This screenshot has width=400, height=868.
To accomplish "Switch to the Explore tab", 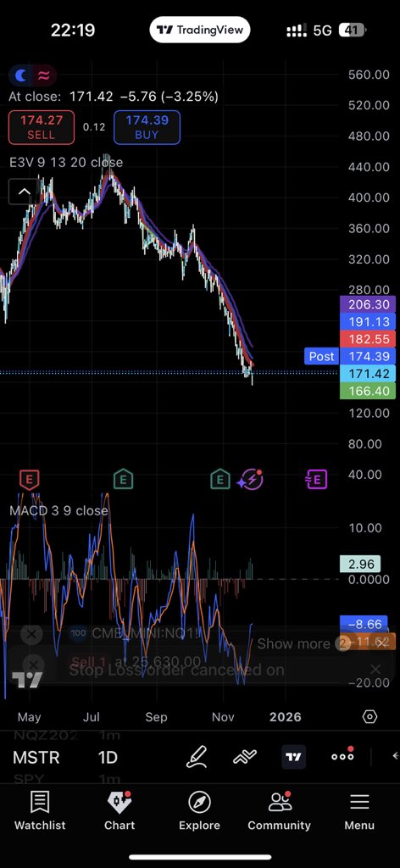I will [x=199, y=810].
